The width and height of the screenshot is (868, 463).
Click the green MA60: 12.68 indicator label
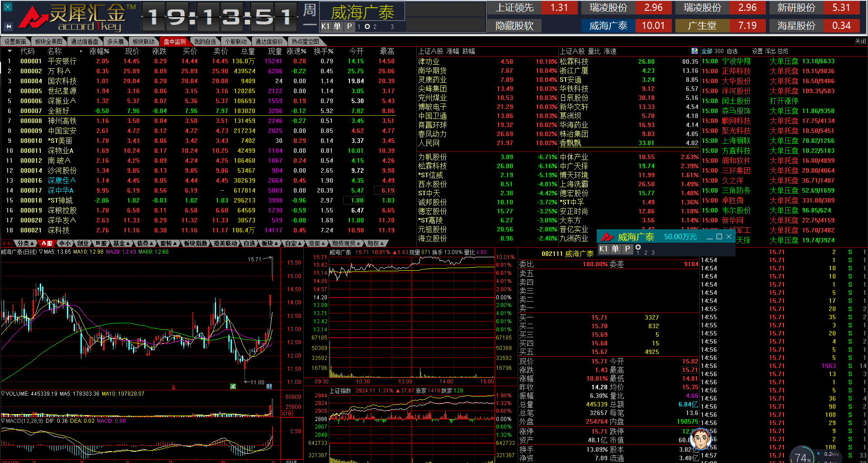click(153, 252)
